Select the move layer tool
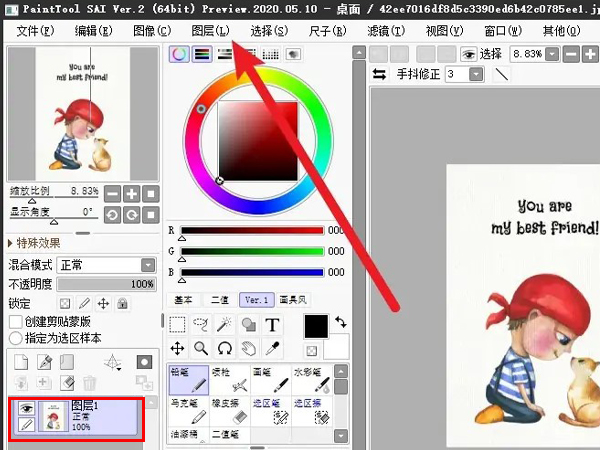This screenshot has height=450, width=600. tap(177, 348)
